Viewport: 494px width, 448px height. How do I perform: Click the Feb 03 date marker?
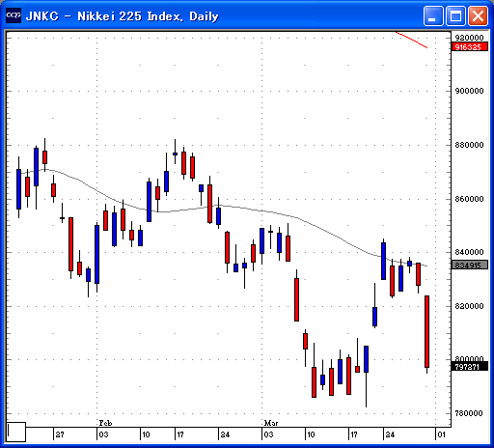(x=104, y=434)
